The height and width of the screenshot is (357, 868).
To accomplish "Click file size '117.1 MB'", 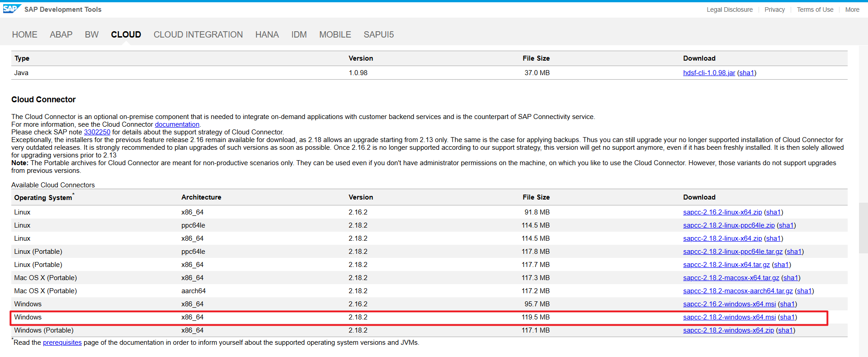I will 536,330.
